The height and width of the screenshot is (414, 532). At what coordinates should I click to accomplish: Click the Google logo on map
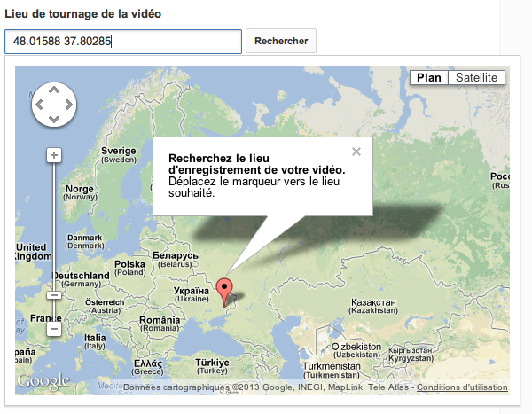pyautogui.click(x=43, y=381)
